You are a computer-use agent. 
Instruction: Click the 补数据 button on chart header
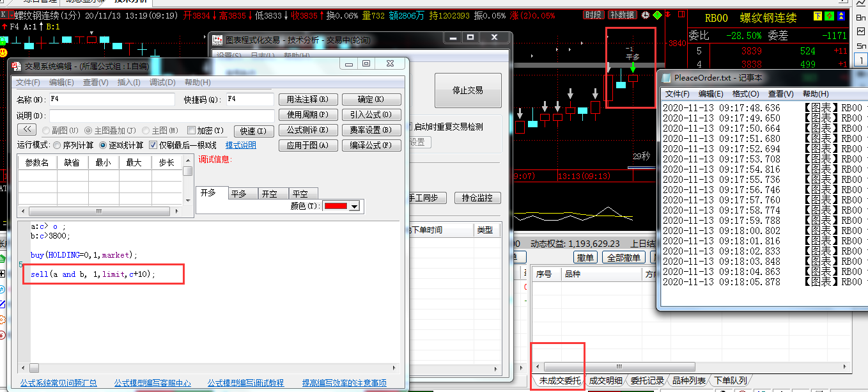click(622, 15)
